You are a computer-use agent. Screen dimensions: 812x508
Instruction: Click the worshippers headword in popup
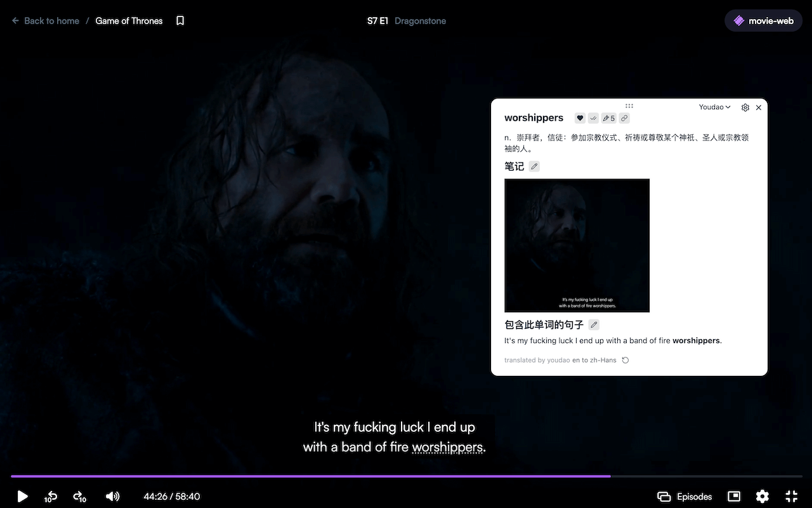click(534, 117)
